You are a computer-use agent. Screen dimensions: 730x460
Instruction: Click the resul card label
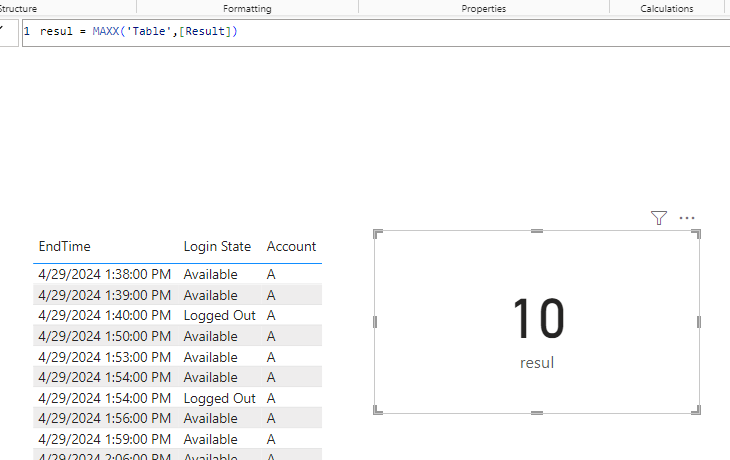tap(537, 363)
